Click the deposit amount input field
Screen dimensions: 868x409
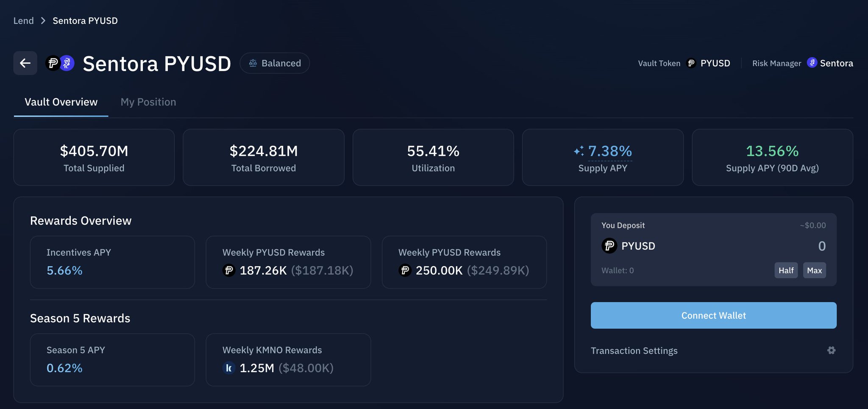click(x=763, y=246)
